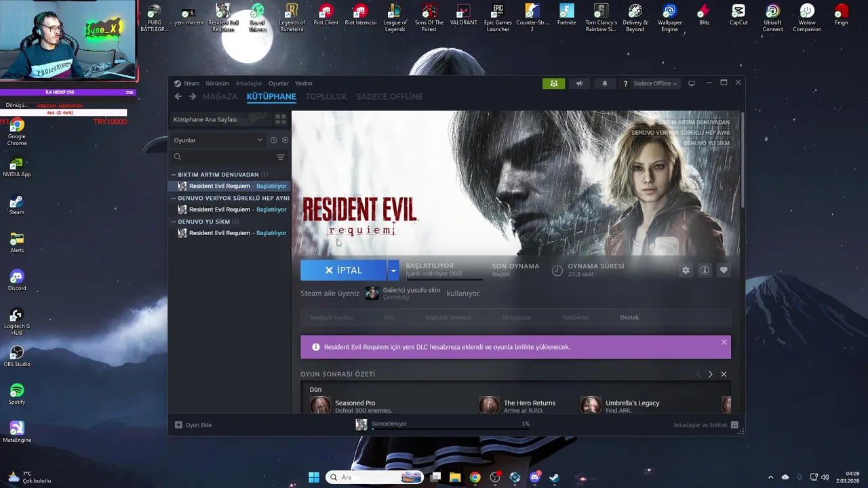Screen dimensions: 868x488
Task: Open Windows Start menu
Action: [x=313, y=477]
